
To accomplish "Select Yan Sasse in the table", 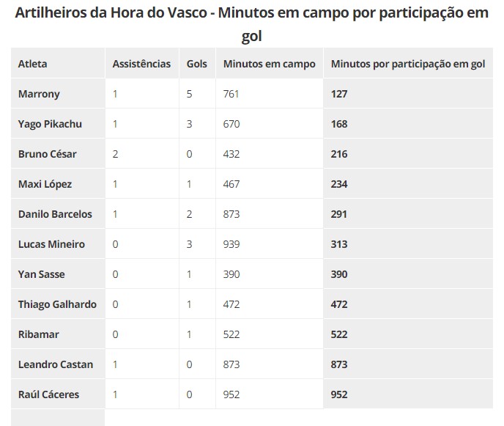I will [x=41, y=274].
